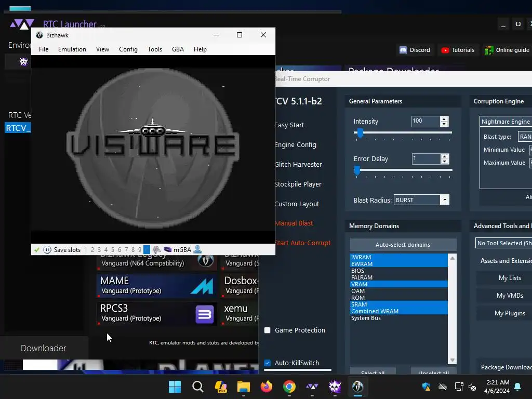532x399 pixels.
Task: Enable the Game Protection checkbox
Action: tap(268, 330)
